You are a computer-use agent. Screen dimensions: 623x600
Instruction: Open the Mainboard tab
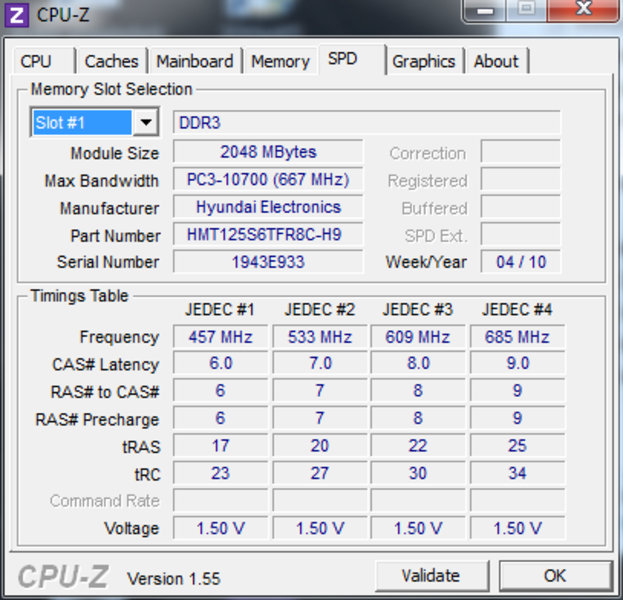pos(195,61)
